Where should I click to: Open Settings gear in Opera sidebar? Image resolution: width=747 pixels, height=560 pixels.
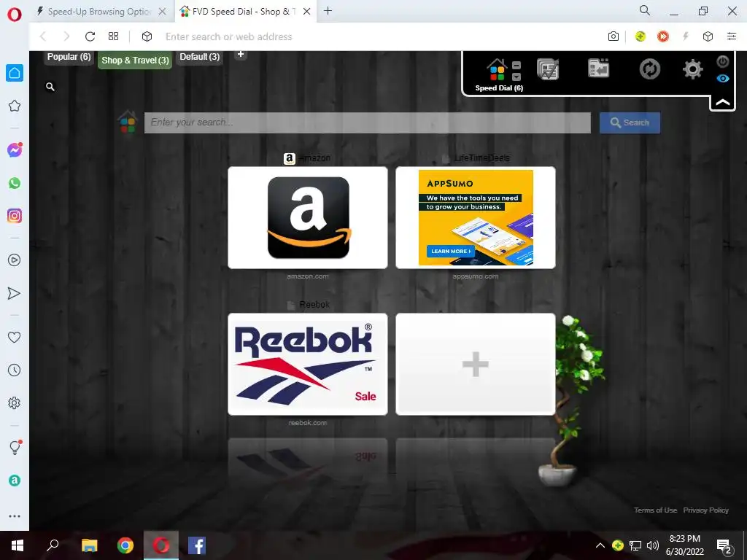[15, 402]
